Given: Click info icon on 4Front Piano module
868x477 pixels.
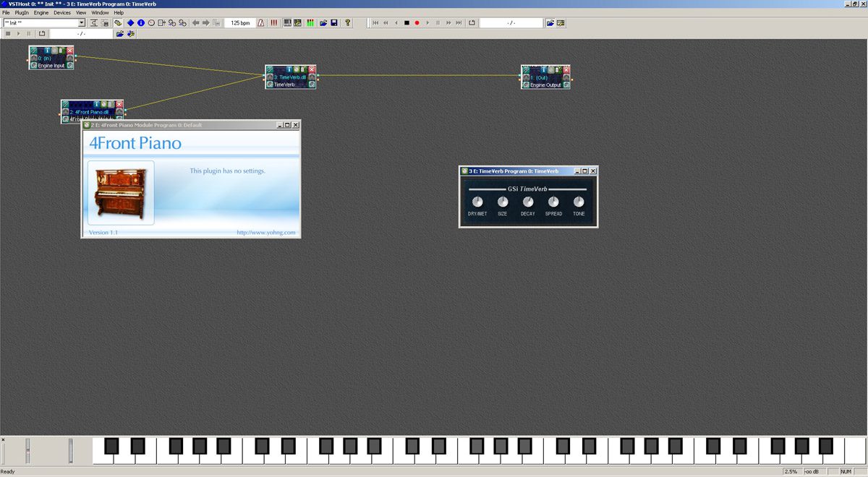Looking at the screenshot, I should pyautogui.click(x=96, y=104).
